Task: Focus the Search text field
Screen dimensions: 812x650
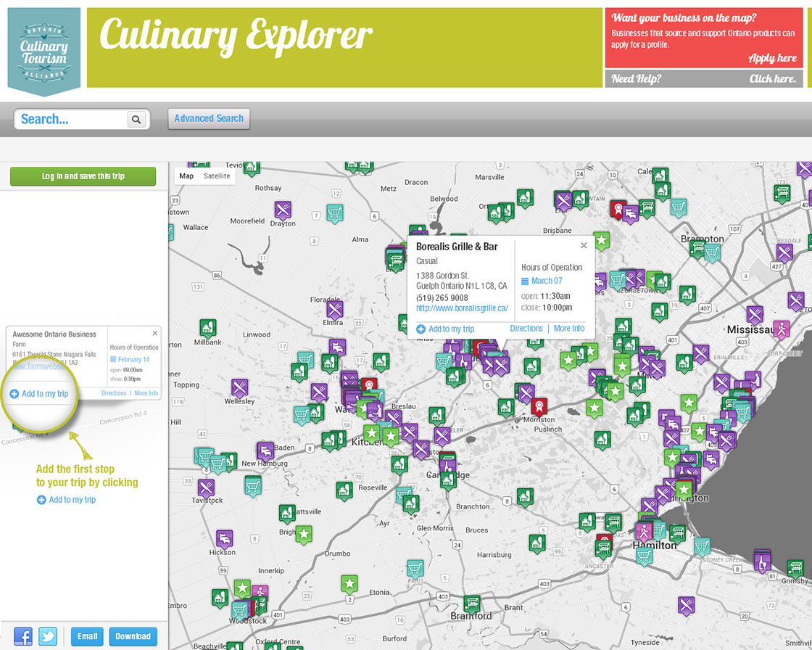Action: coord(71,119)
